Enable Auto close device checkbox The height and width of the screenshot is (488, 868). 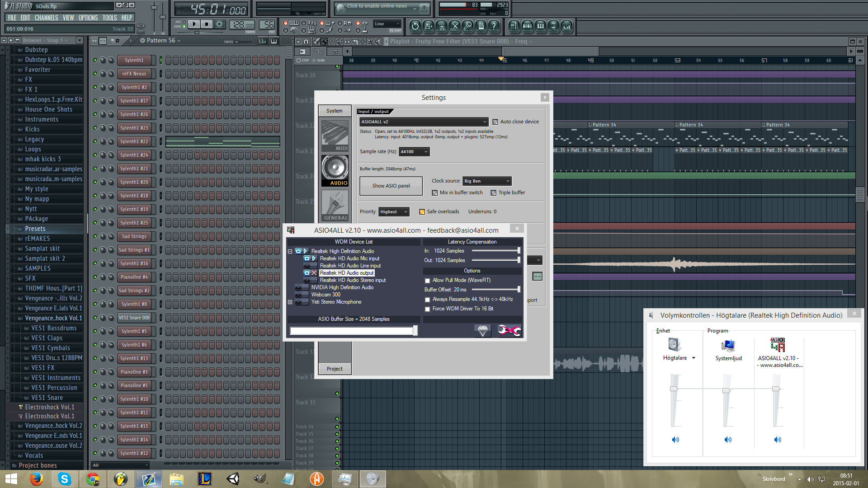point(495,122)
